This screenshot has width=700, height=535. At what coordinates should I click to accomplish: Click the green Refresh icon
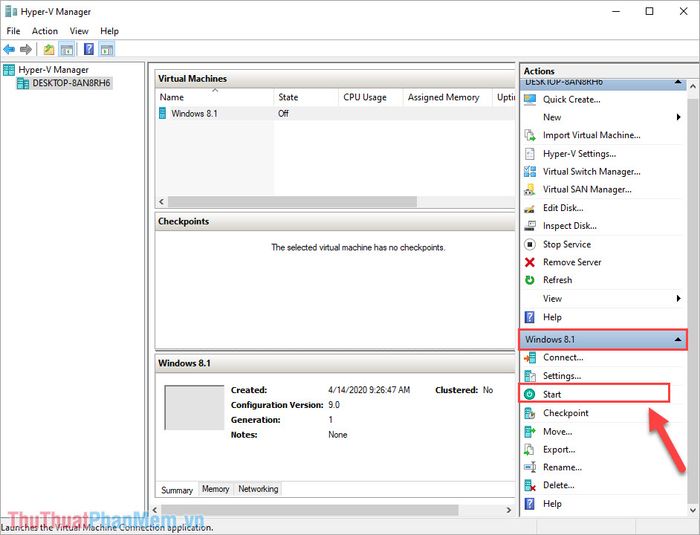(530, 280)
